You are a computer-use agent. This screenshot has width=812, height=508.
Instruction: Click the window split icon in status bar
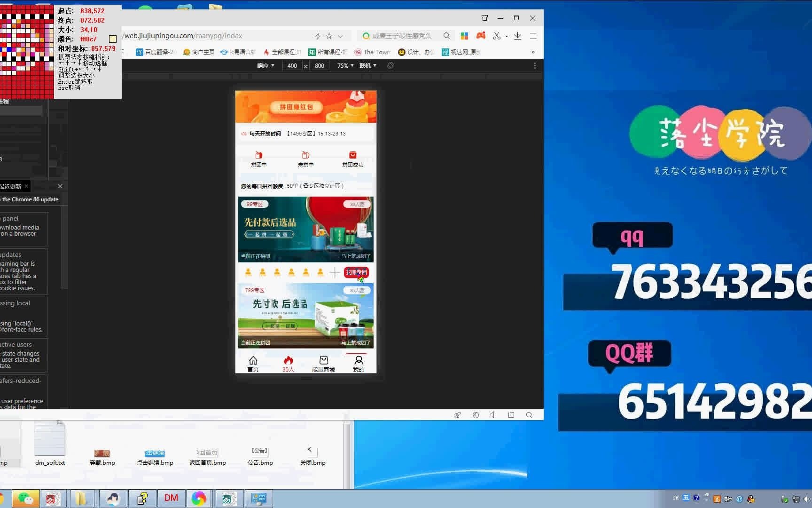tap(511, 415)
